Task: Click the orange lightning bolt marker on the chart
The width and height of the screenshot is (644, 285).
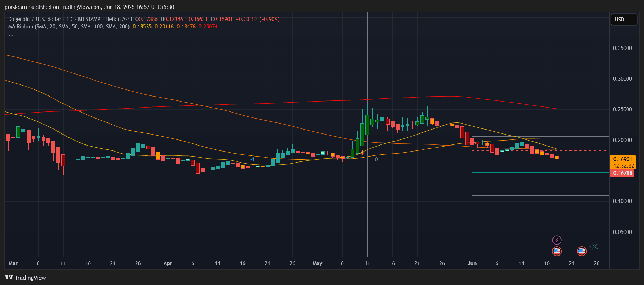Action: point(362,153)
